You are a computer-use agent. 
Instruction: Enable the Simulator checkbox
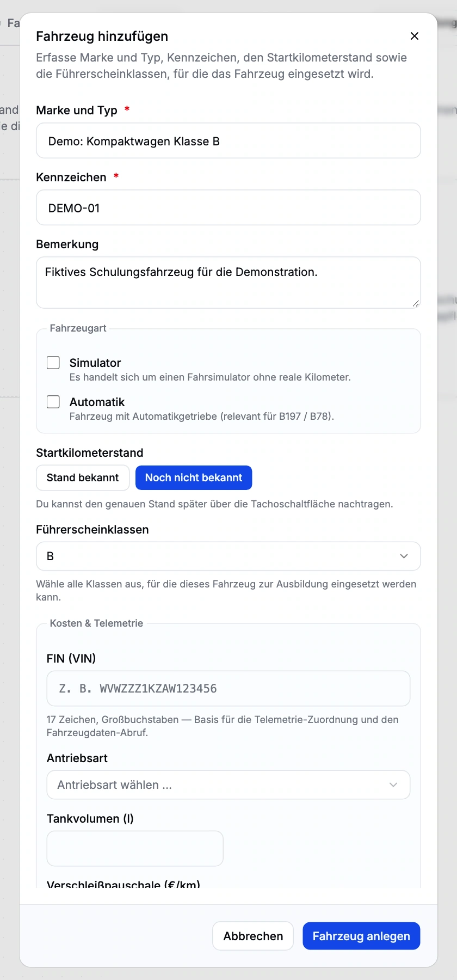tap(53, 363)
